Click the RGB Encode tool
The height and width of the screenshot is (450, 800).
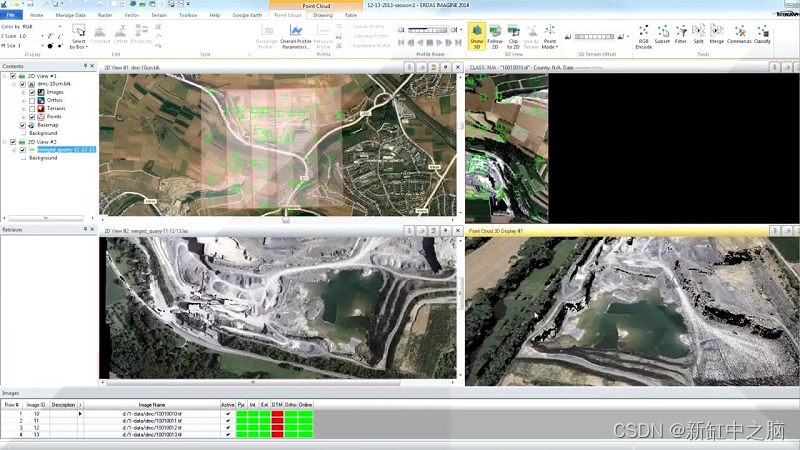click(x=643, y=36)
